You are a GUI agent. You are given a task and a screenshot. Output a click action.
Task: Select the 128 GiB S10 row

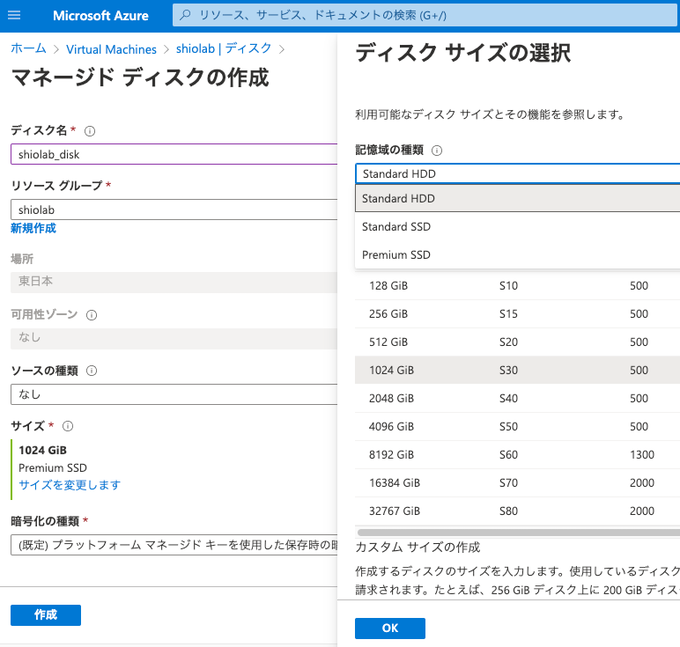517,286
